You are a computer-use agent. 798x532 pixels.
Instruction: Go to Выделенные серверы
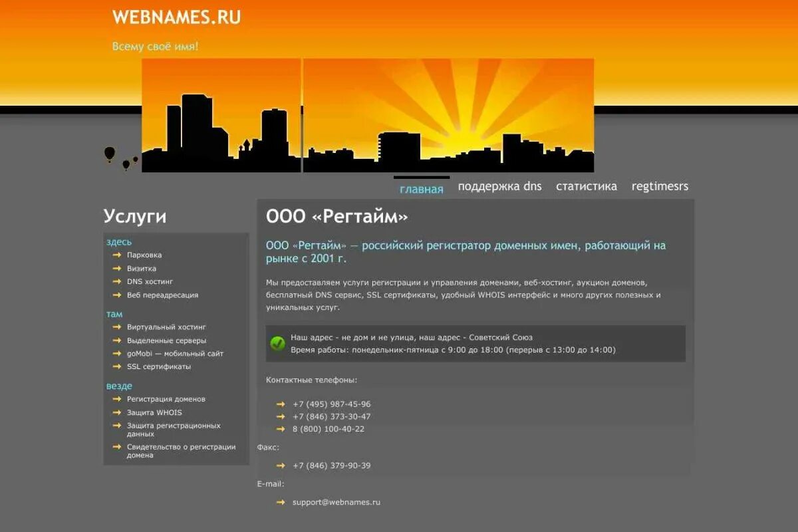166,340
